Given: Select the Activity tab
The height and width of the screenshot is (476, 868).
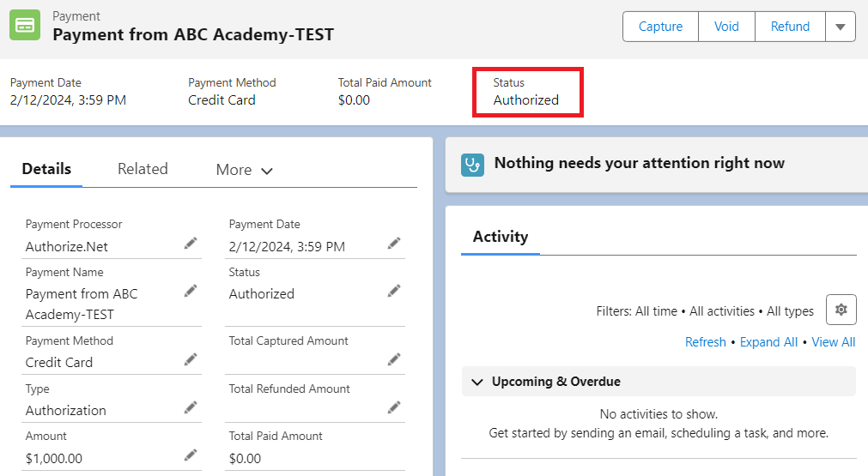Looking at the screenshot, I should coord(501,237).
